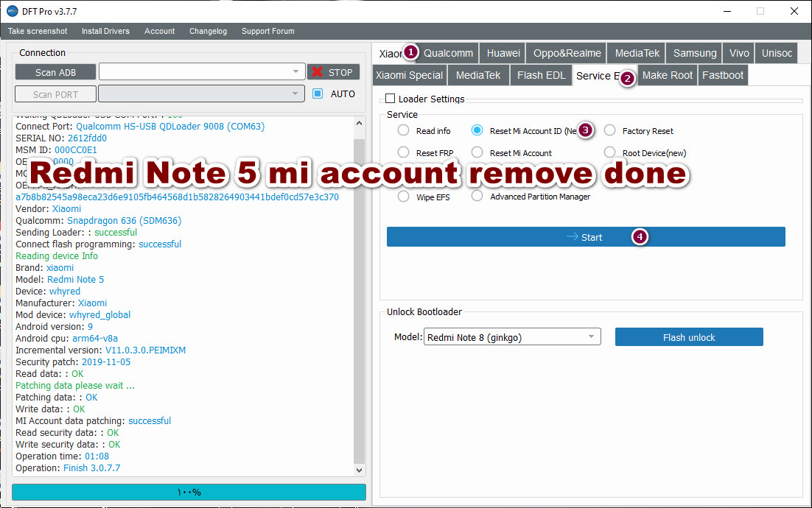Choose the Root Device(new) radio option
This screenshot has height=508, width=812.
pyautogui.click(x=609, y=152)
